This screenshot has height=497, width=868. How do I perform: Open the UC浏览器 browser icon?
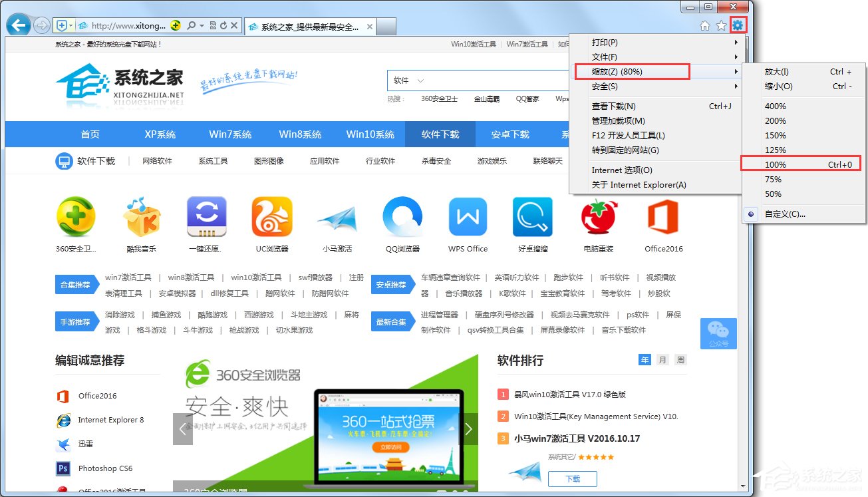pyautogui.click(x=271, y=217)
